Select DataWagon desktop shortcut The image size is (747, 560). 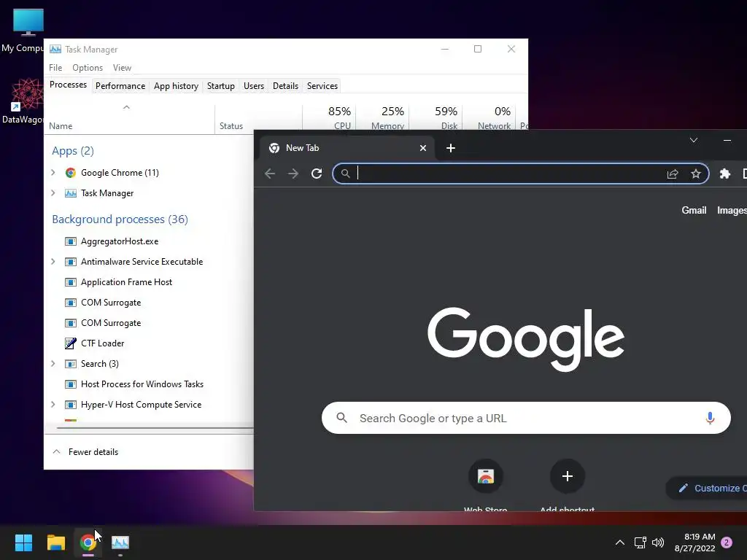tap(23, 101)
